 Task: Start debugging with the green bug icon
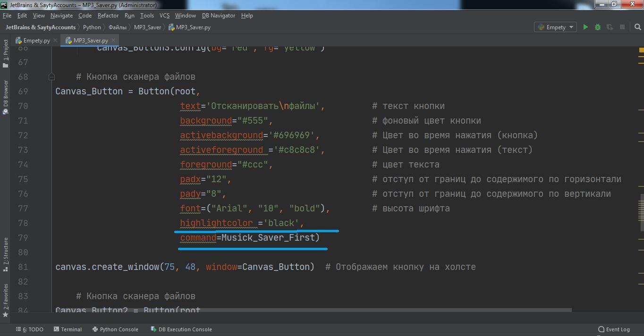coord(598,27)
